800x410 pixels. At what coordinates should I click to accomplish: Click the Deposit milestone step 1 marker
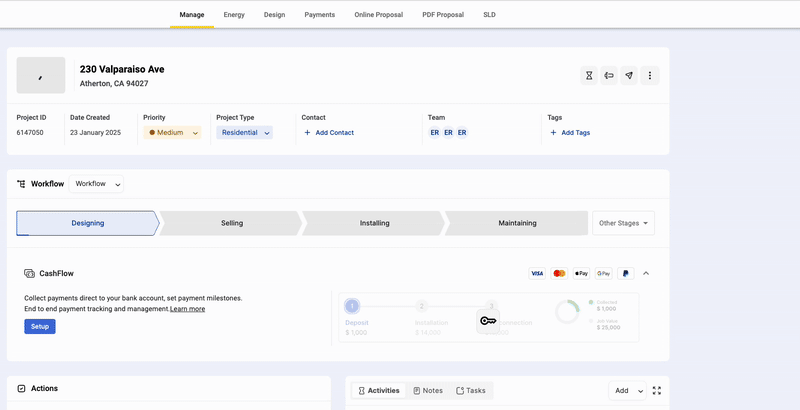[352, 306]
